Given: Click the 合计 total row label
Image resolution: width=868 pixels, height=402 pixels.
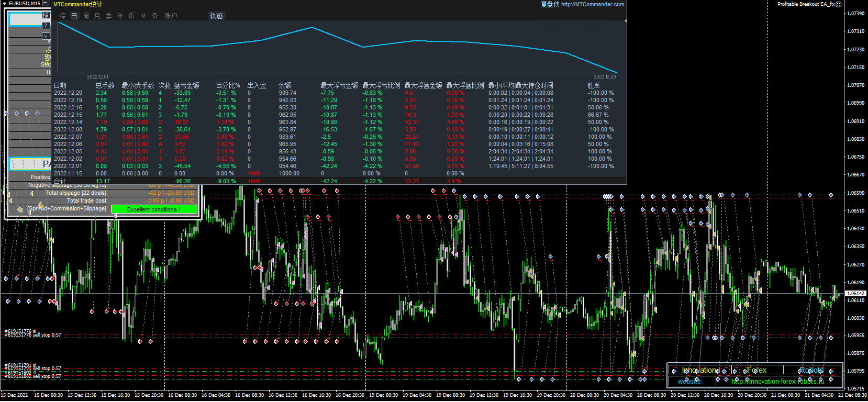Looking at the screenshot, I should (x=60, y=181).
